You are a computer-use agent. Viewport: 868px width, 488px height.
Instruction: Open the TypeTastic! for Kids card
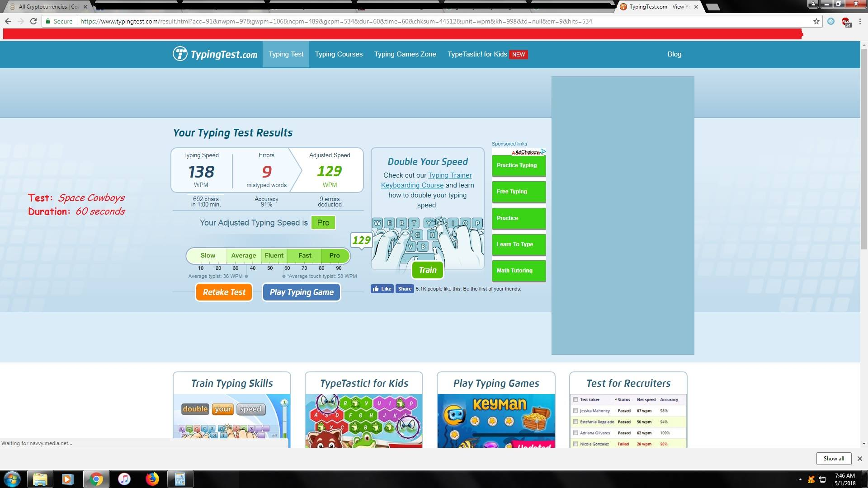click(363, 410)
